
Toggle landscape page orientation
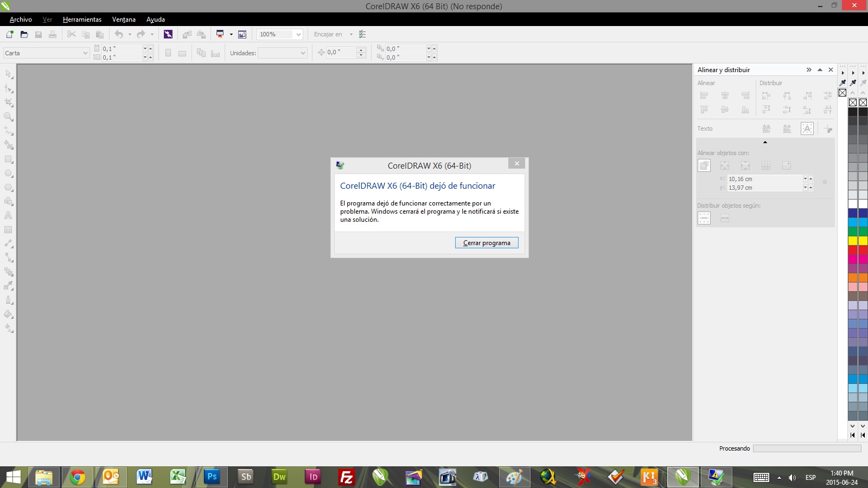(182, 53)
